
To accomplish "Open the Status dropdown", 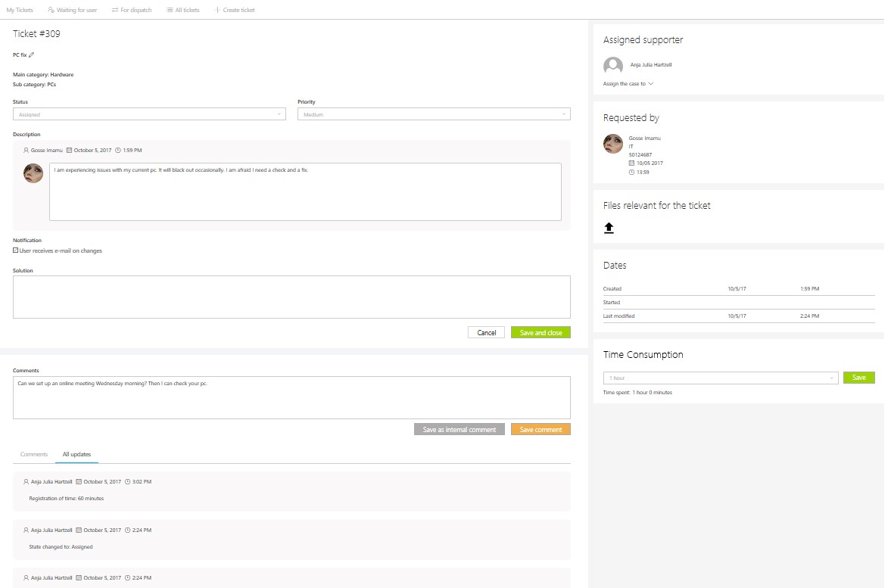I will 149,114.
